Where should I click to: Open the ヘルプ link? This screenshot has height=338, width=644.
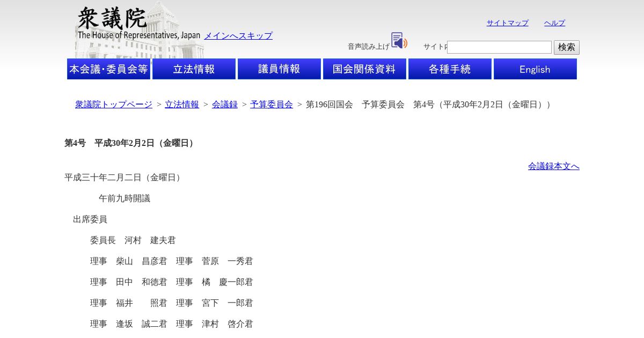554,23
